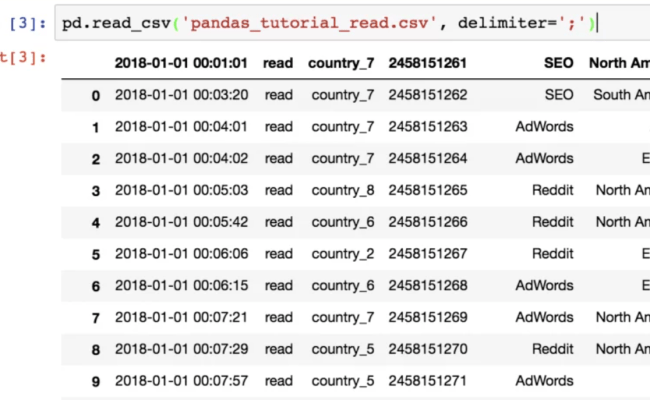Select timestamp 2018-01-01 00:07:21
This screenshot has width=650, height=400.
[182, 318]
